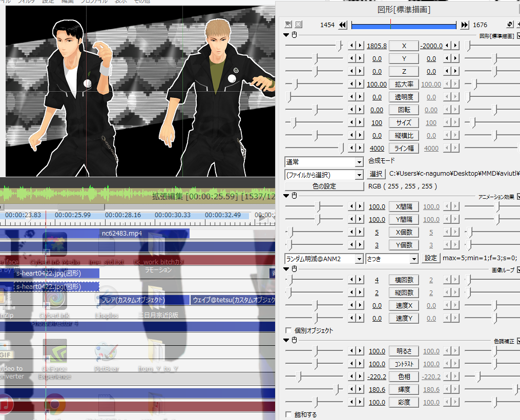Open the ランダム明滅@ANM2 animation dropdown

[x=359, y=259]
